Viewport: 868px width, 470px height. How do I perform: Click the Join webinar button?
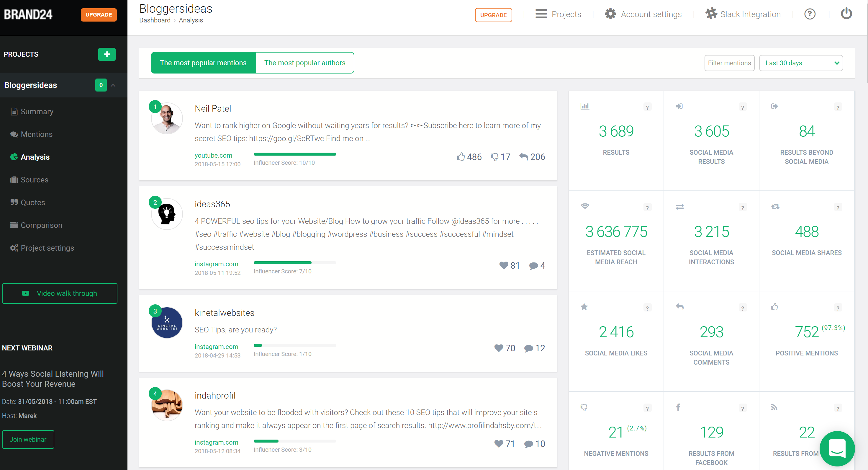(x=28, y=439)
